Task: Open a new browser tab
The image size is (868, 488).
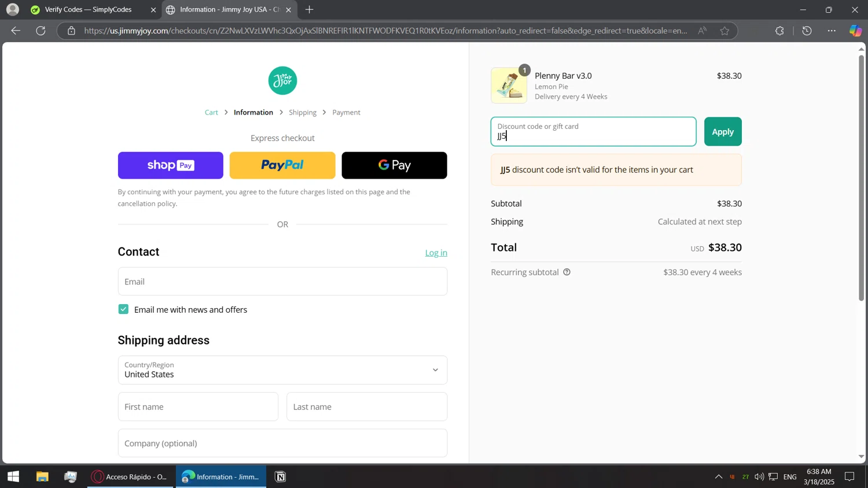Action: pos(310,9)
